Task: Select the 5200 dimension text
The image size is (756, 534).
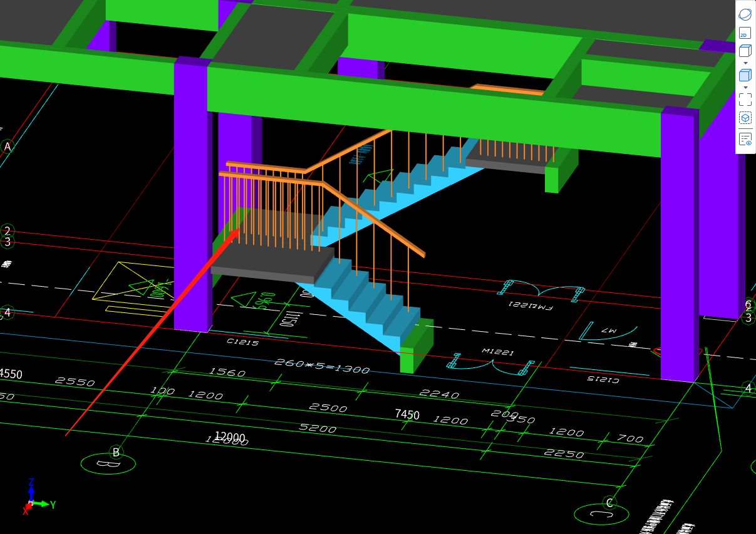Action: click(x=318, y=428)
